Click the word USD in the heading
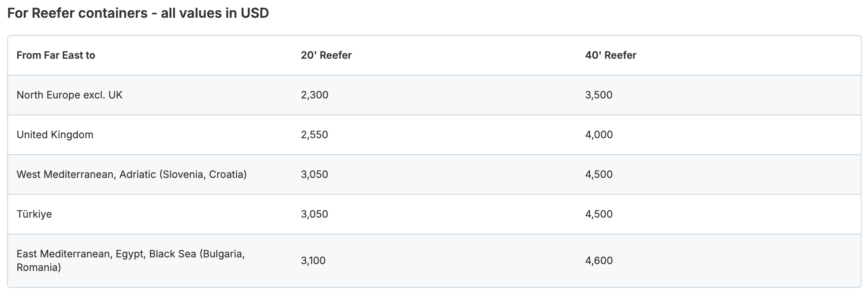The image size is (868, 295). [255, 13]
